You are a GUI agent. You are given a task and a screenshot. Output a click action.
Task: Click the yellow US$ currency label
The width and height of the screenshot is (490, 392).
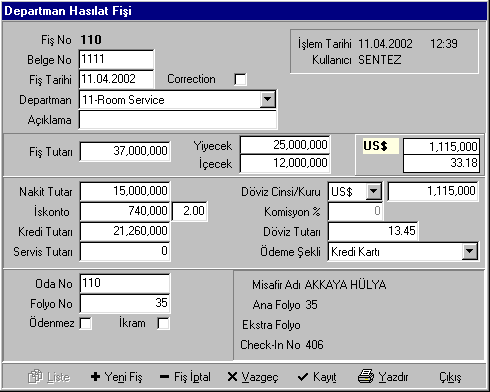point(380,146)
